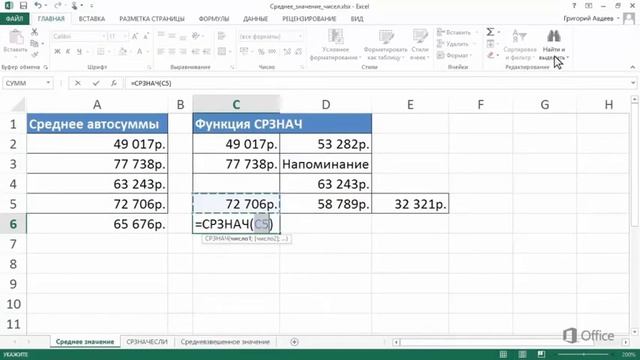Toggle align text right
The image size is (640, 360).
[183, 51]
